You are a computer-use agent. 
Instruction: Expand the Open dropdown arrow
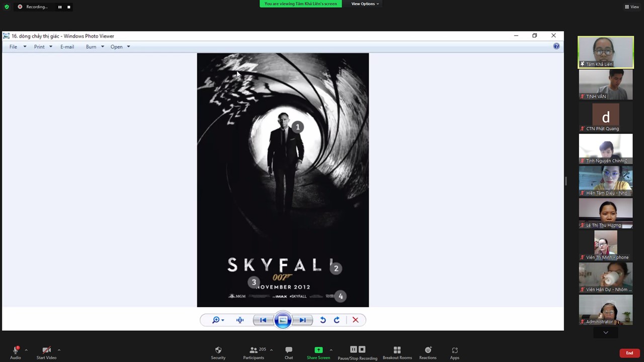point(128,47)
